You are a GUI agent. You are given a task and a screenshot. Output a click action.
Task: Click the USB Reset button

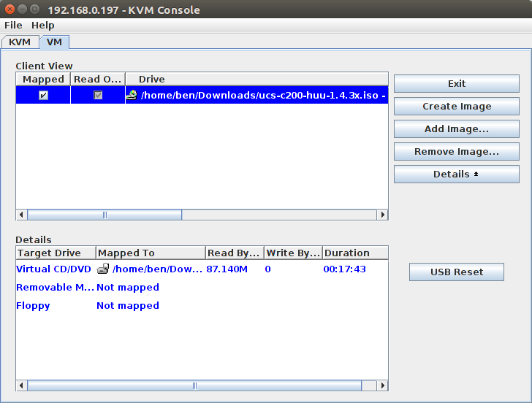tap(456, 272)
